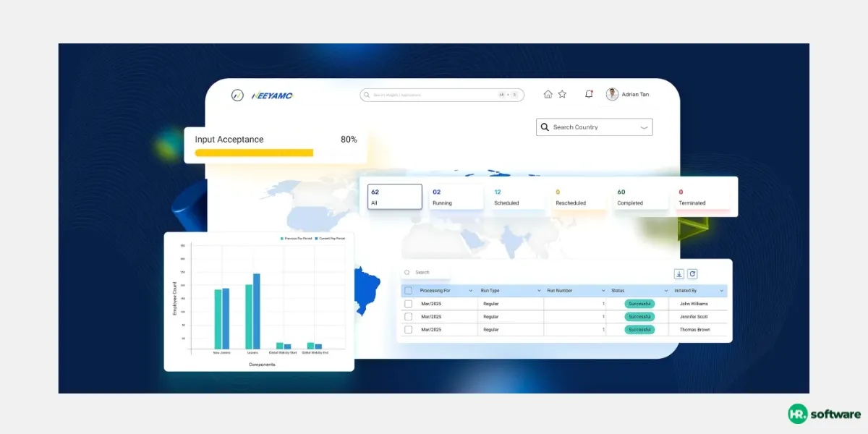Click the Previous Pay Period New Joiners bar
This screenshot has width=868, height=434.
tap(218, 319)
